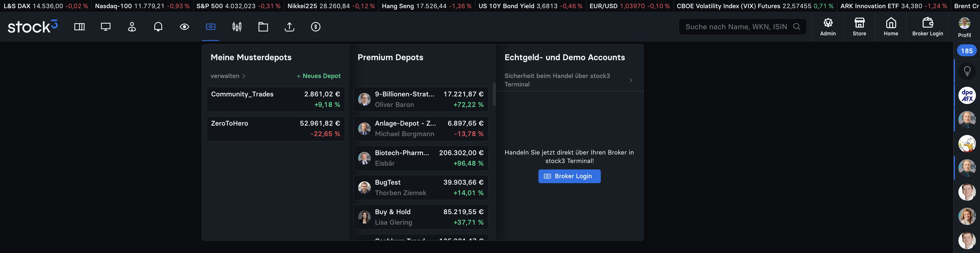Image resolution: width=980 pixels, height=253 pixels.
Task: Open the cartoon duck avatar in sidebar
Action: tap(967, 144)
